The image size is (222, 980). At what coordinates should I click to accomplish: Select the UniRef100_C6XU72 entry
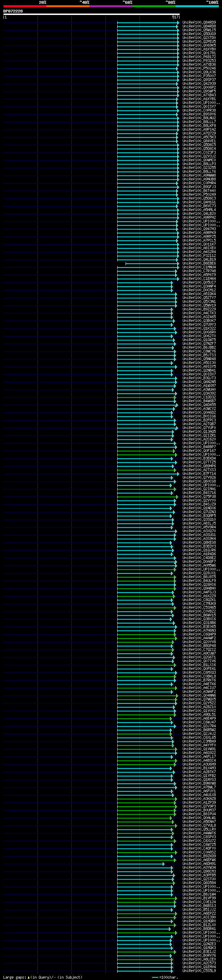pyautogui.click(x=199, y=841)
